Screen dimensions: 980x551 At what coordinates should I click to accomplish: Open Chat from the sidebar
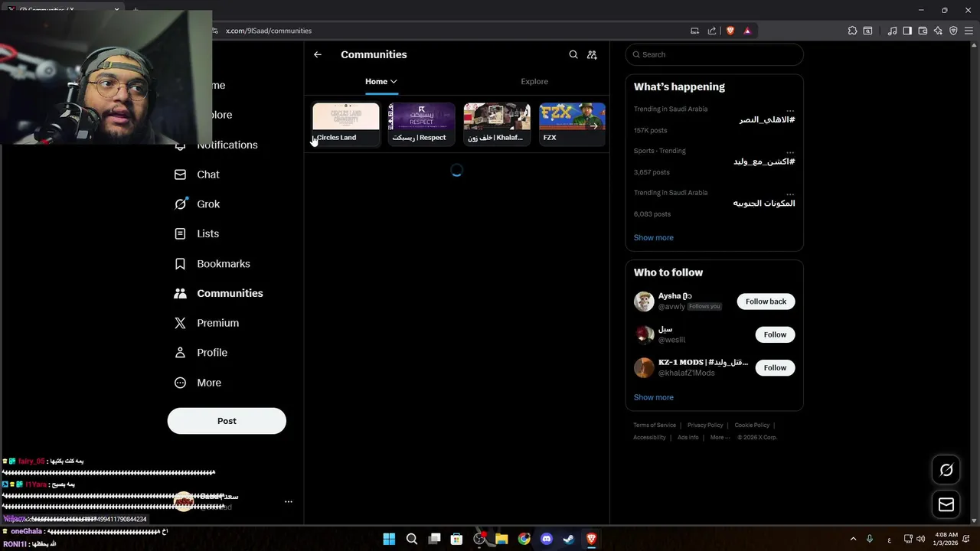point(198,174)
